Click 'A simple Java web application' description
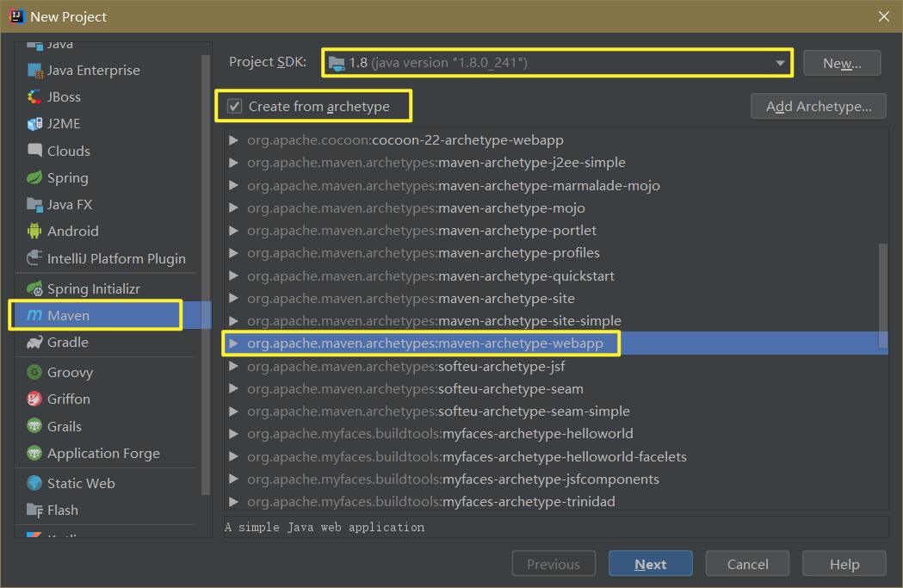Image resolution: width=903 pixels, height=588 pixels. [325, 527]
